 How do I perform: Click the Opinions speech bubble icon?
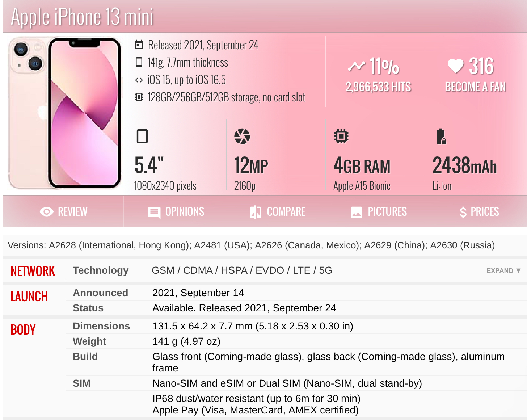[154, 213]
